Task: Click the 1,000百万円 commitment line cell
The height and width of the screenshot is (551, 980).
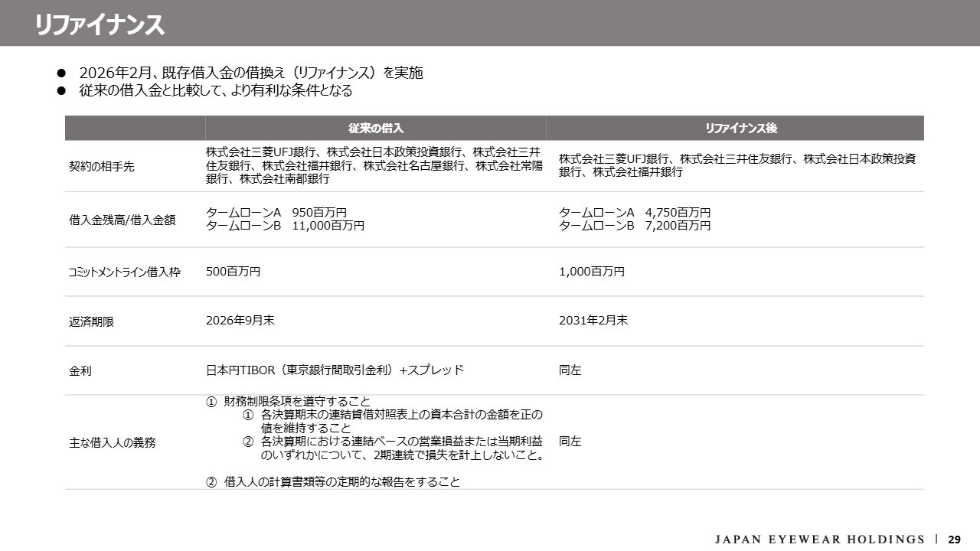Action: click(x=591, y=272)
